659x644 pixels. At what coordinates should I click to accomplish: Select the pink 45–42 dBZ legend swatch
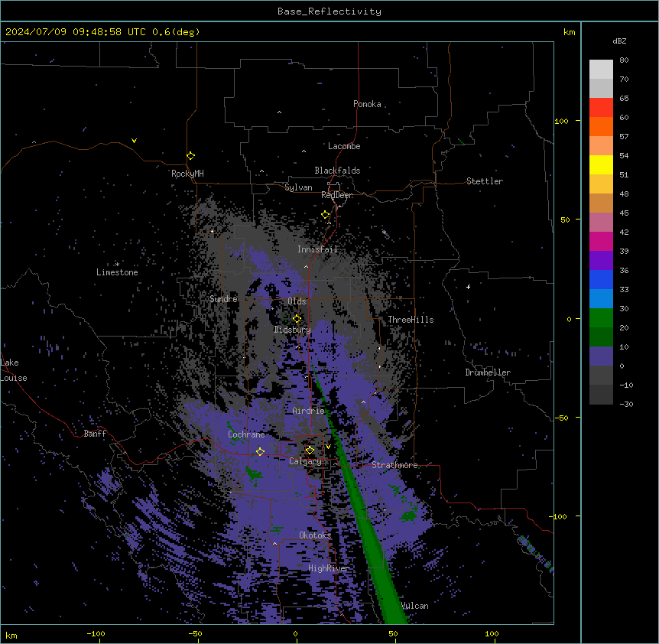(x=601, y=222)
